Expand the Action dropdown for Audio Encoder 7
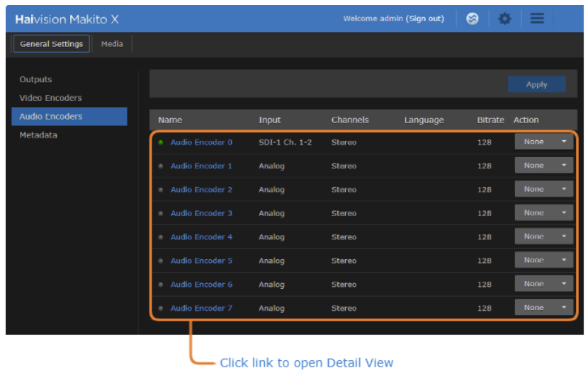The image size is (588, 373). point(544,307)
